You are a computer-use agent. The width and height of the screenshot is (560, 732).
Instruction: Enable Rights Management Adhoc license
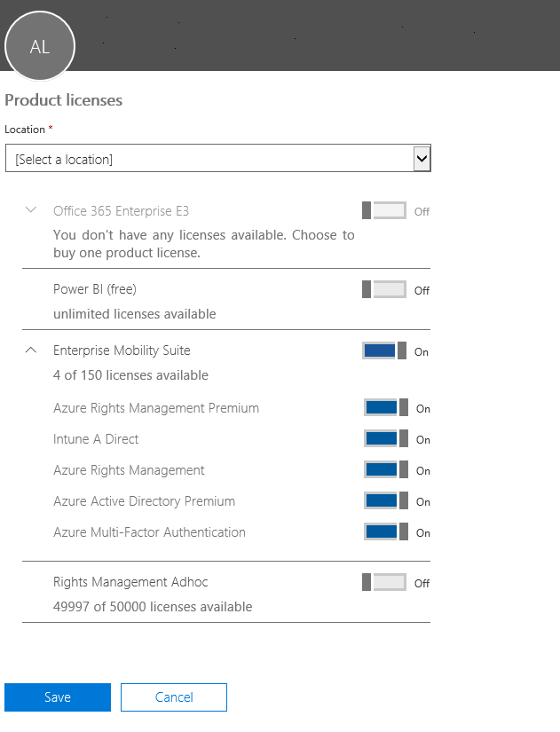click(x=384, y=582)
